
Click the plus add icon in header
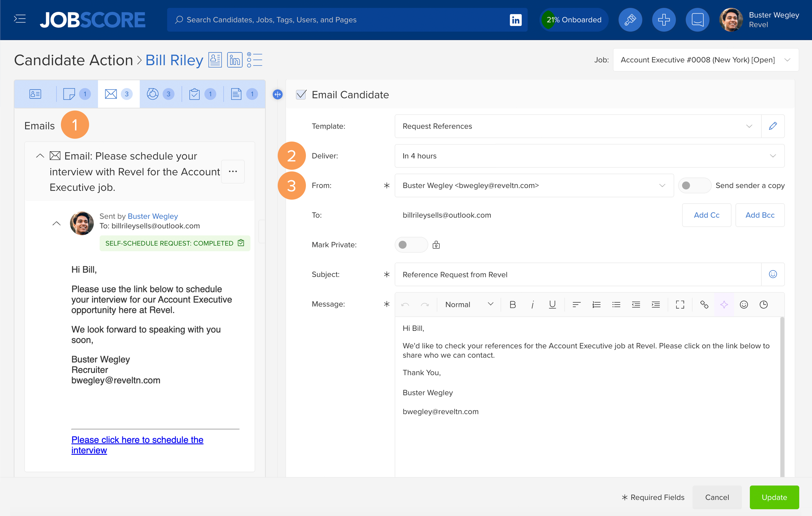[x=664, y=19]
